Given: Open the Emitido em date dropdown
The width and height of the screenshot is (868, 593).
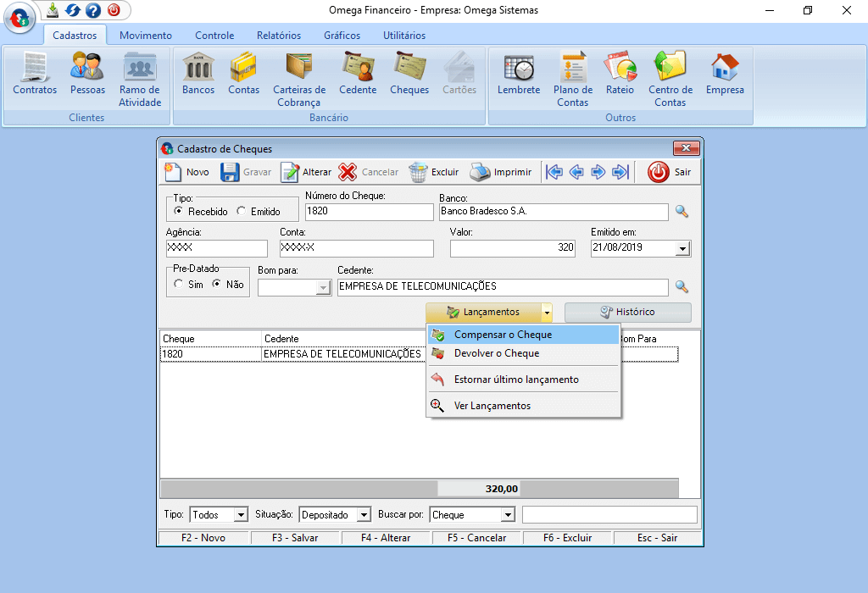Looking at the screenshot, I should (682, 249).
